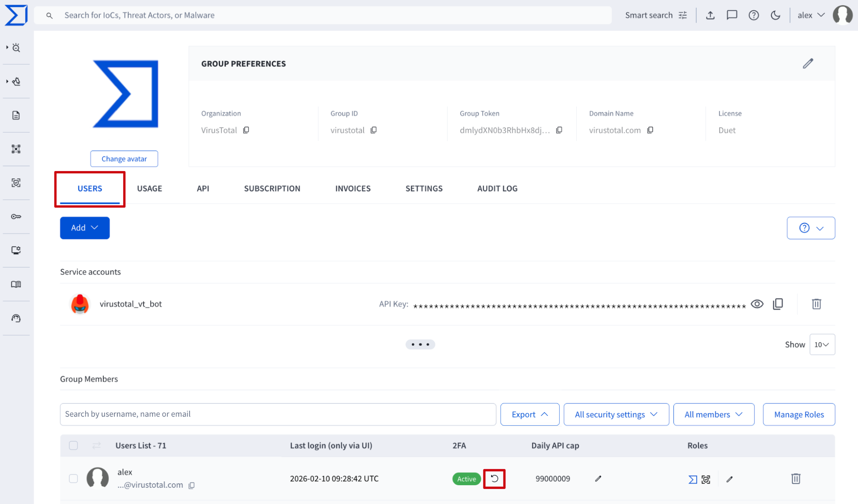Copy the Group Token value

[559, 130]
